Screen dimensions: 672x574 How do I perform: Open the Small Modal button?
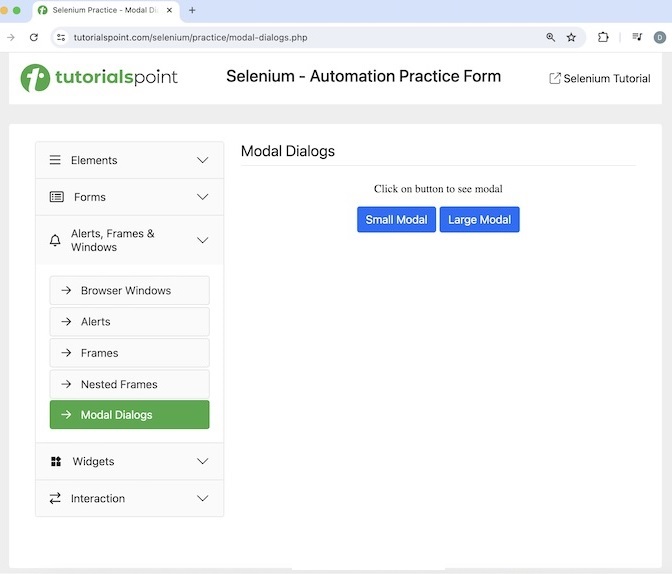[396, 220]
